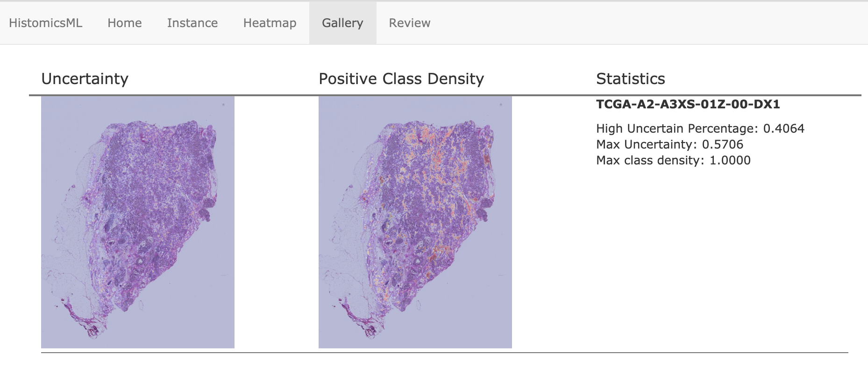
Task: Open the Uncertainty slide thumbnail
Action: point(138,222)
